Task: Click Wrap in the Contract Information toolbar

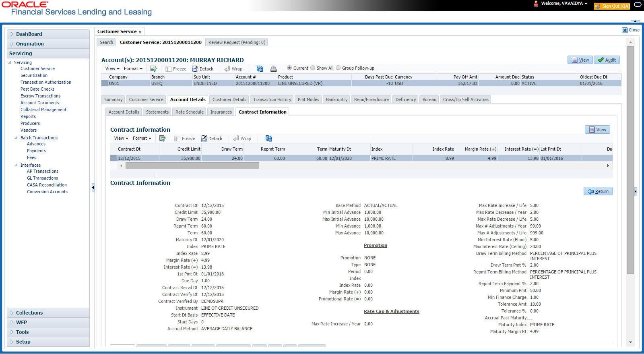Action: click(242, 139)
